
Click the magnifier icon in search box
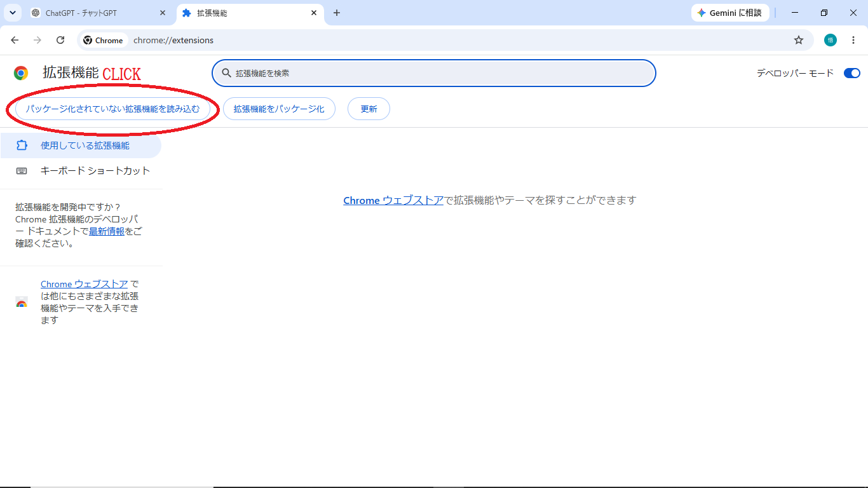[x=226, y=73]
